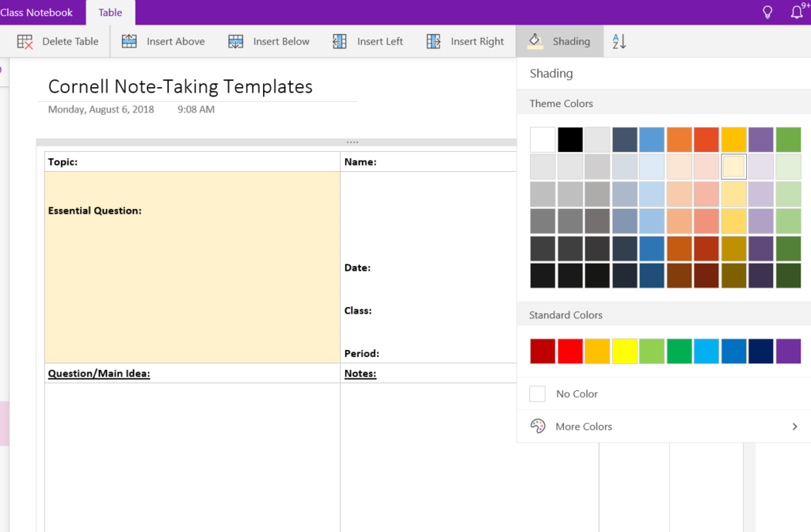The width and height of the screenshot is (811, 532).
Task: Click the Essential Question shaded cell
Action: click(x=192, y=267)
